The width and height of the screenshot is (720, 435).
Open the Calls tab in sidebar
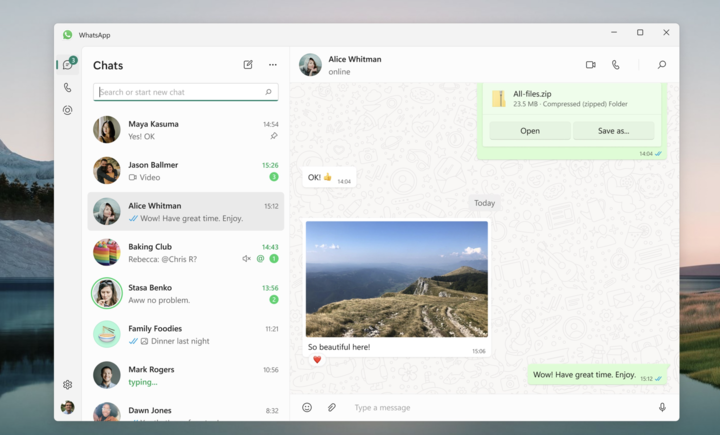click(68, 88)
